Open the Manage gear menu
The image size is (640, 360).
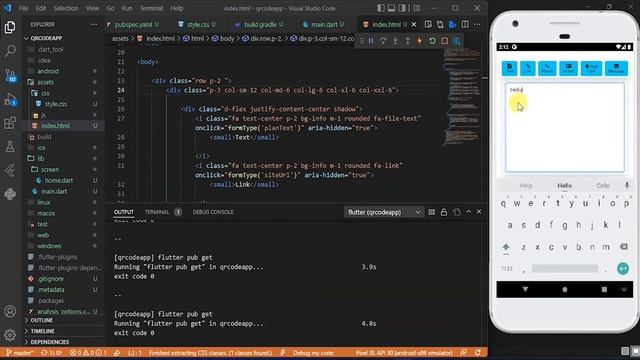coord(10,335)
